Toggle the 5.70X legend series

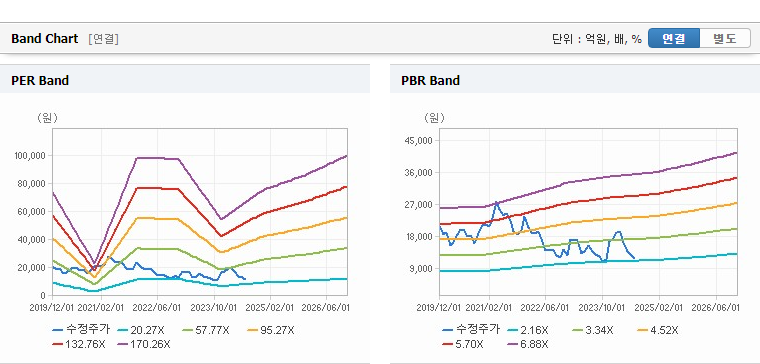463,344
